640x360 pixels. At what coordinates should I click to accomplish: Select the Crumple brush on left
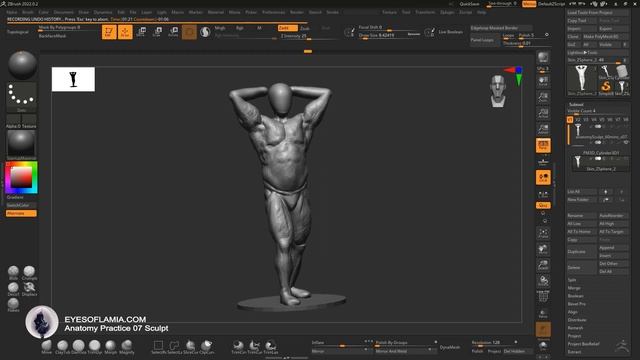[x=29, y=273]
